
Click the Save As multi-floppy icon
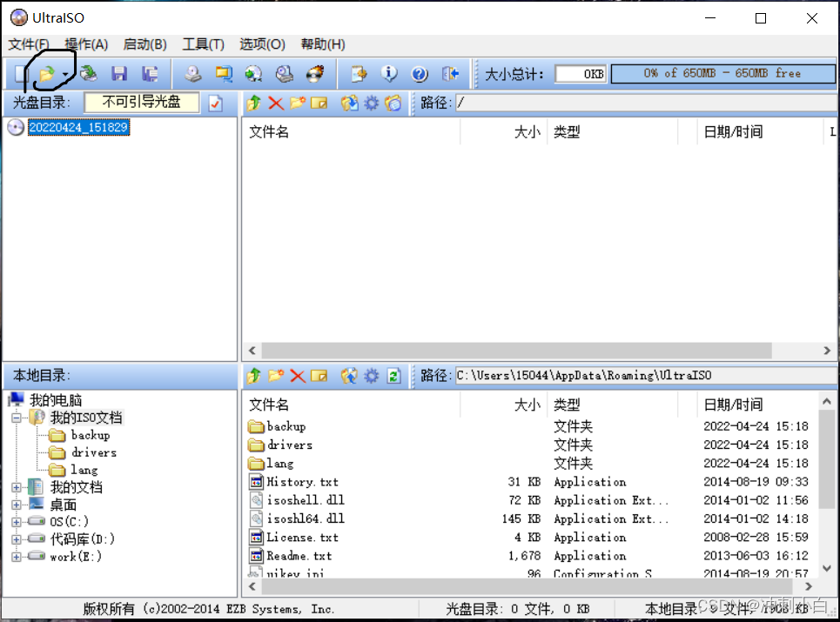(x=150, y=74)
